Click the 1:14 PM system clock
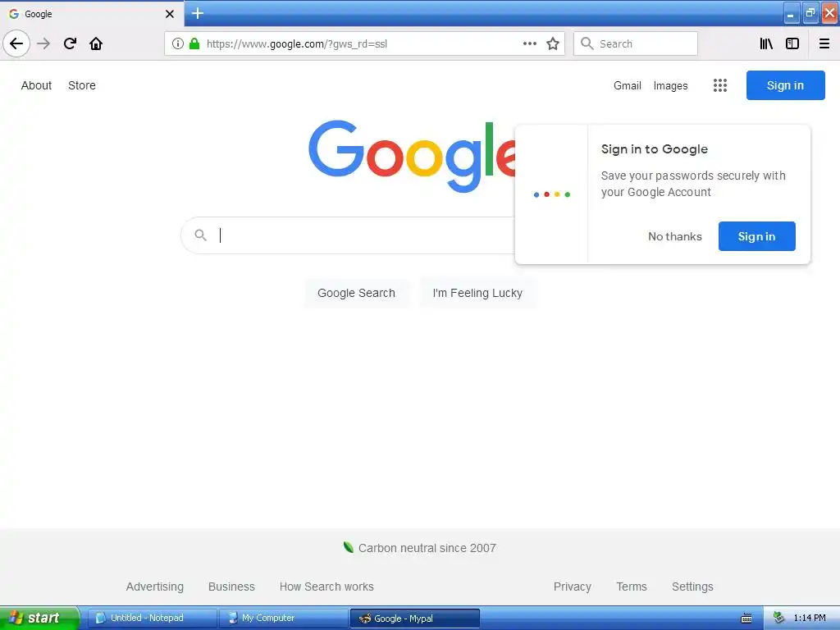 point(810,618)
